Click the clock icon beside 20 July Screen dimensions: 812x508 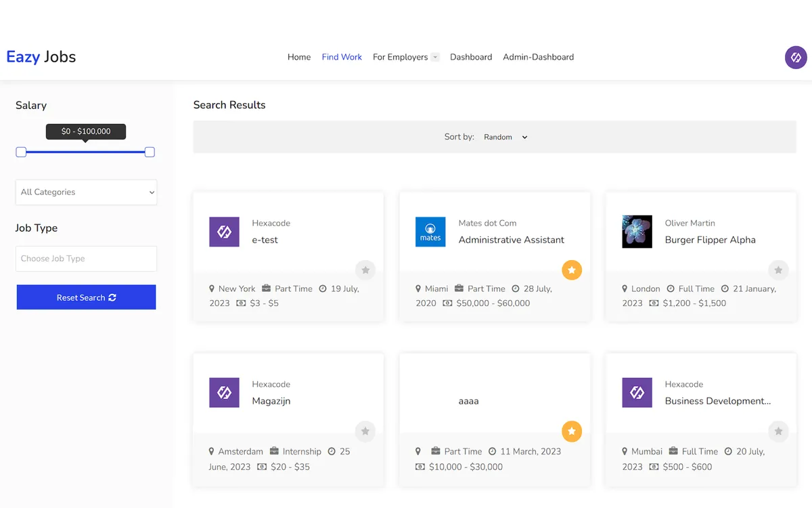[x=728, y=452]
